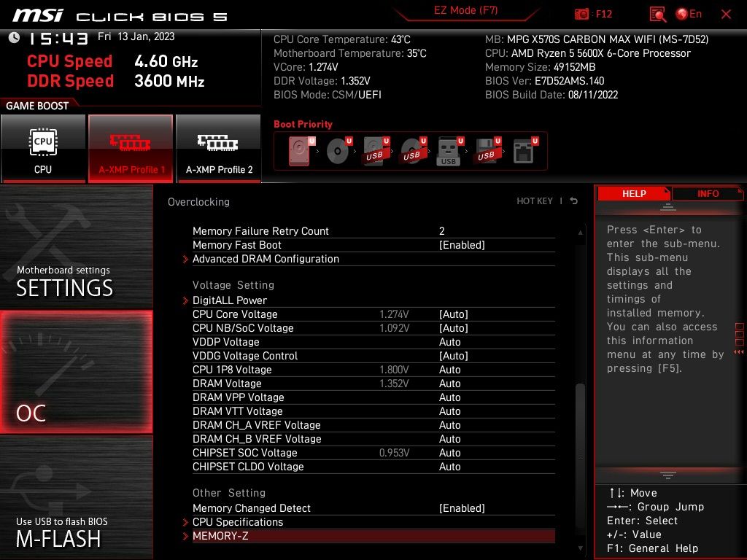Take a screenshot with the F12 camera icon
Screen dimensions: 747x560
coord(581,15)
